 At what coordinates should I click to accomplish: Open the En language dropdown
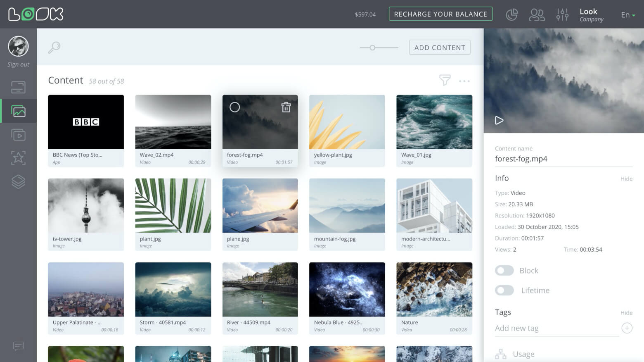[x=627, y=15]
